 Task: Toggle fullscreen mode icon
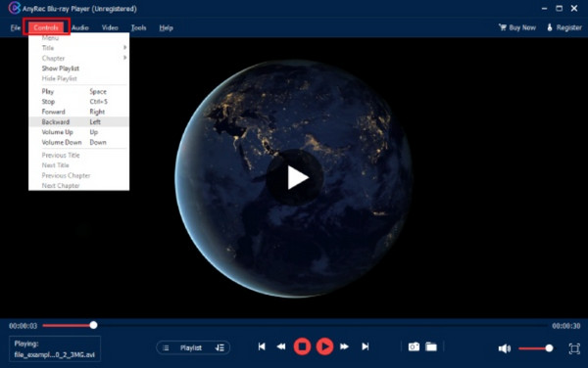pos(574,348)
